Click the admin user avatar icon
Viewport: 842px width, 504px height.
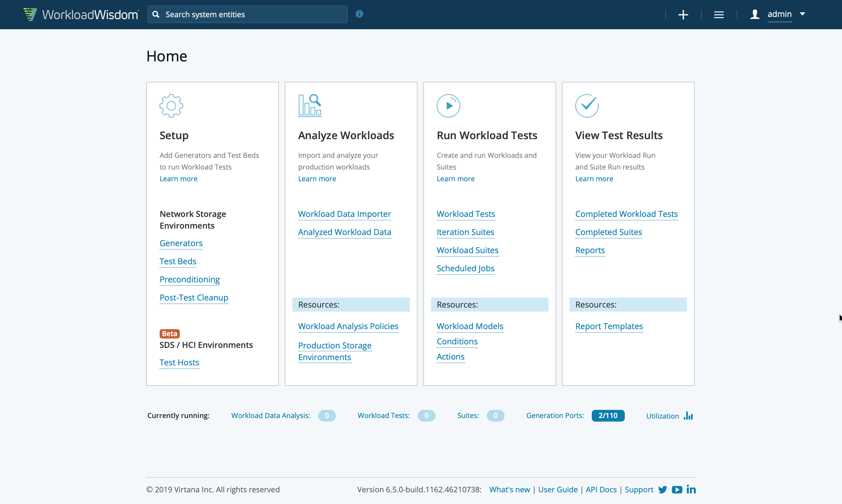[755, 14]
